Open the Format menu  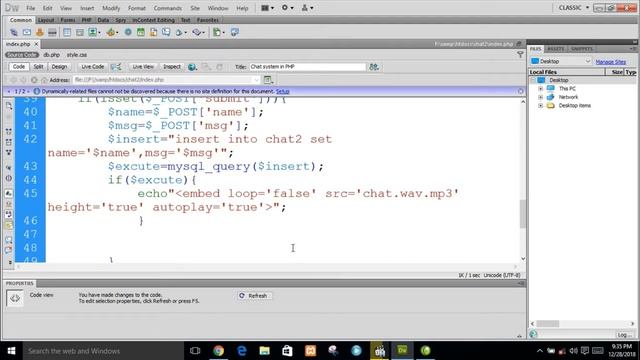136,8
